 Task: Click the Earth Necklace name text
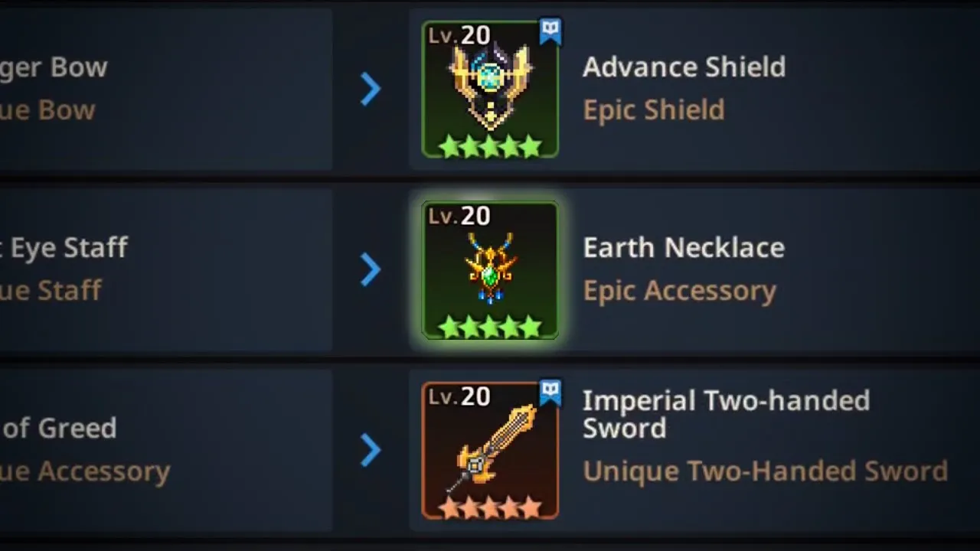coord(684,248)
